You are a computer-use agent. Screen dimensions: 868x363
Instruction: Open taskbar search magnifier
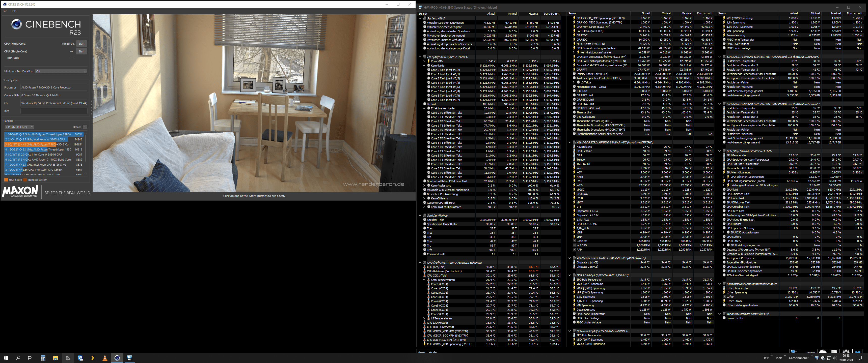pos(18,358)
